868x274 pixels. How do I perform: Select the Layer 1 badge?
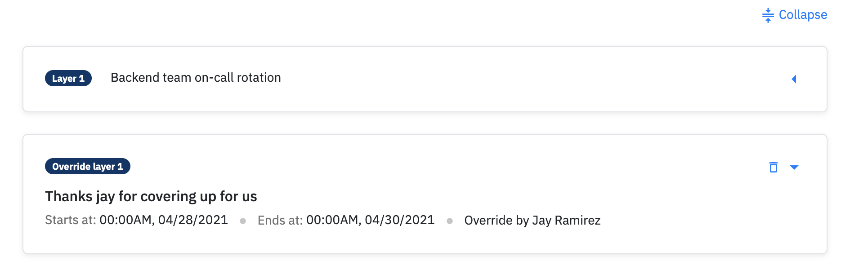coord(68,78)
